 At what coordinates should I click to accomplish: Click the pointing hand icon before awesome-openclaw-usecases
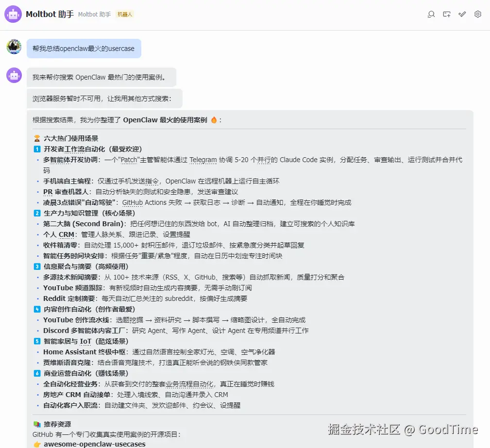pyautogui.click(x=37, y=444)
